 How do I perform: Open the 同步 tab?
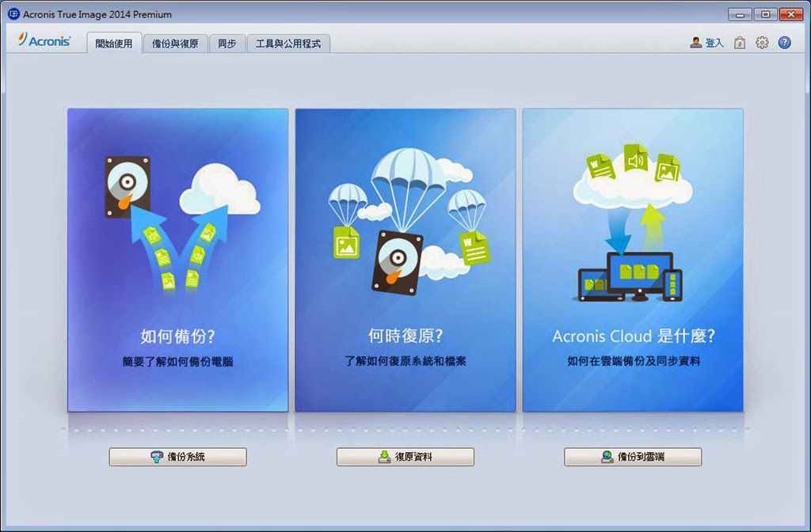227,44
